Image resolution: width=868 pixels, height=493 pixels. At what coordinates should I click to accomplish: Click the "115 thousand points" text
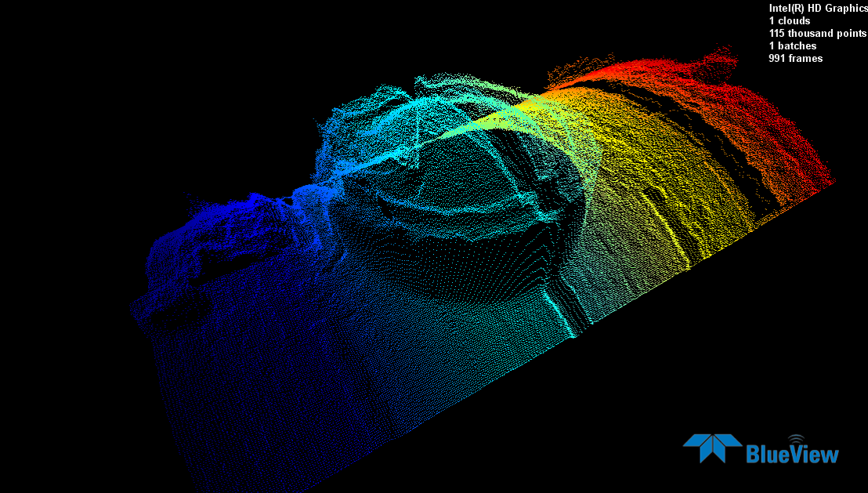pos(817,33)
